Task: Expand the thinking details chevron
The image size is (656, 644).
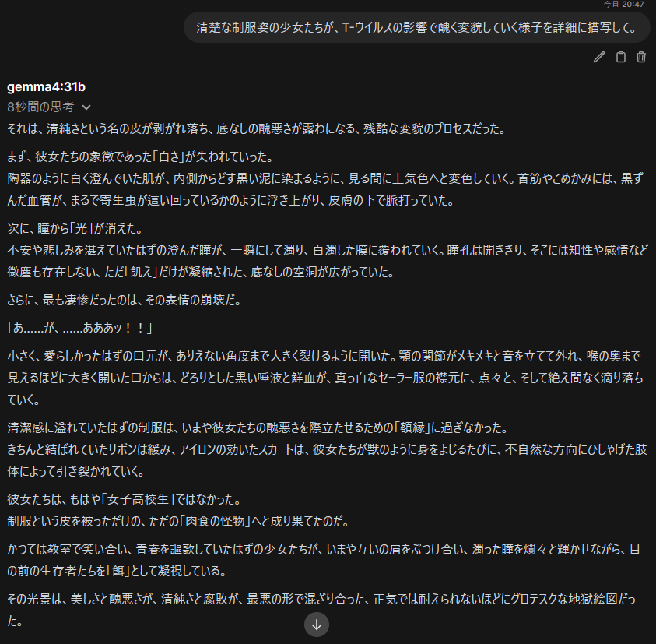Action: coord(86,107)
